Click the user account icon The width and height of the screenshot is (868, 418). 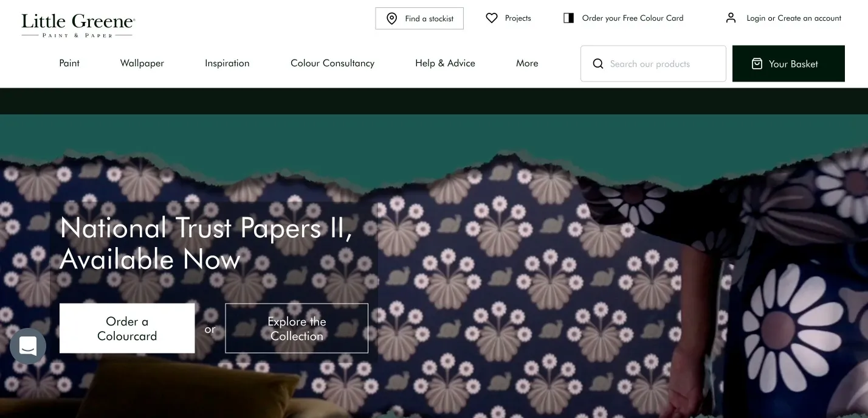pos(731,18)
